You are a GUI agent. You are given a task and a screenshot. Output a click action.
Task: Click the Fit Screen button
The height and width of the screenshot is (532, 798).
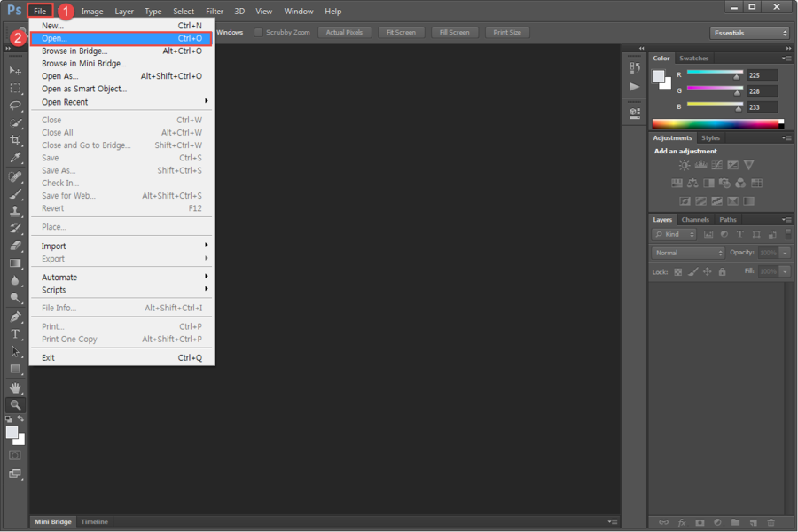click(401, 33)
